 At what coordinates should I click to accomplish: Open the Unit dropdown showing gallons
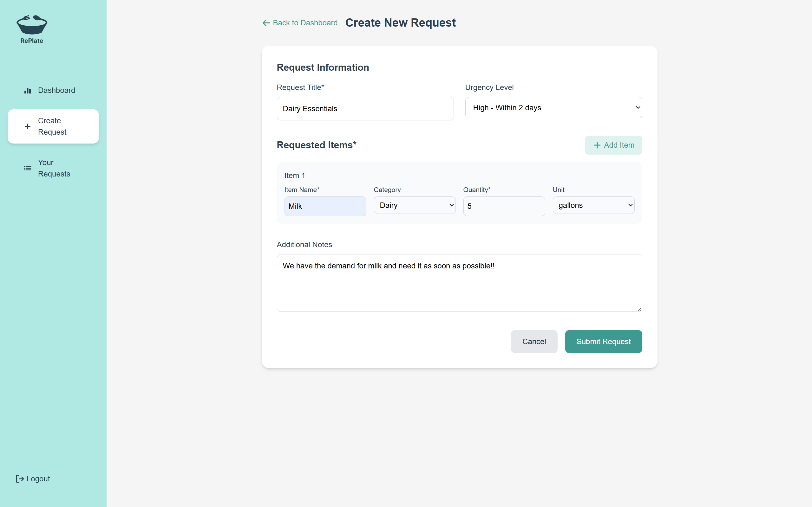pyautogui.click(x=593, y=205)
